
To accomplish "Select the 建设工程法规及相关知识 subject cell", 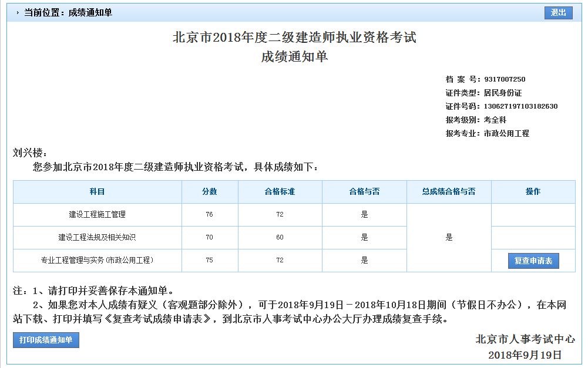I will click(97, 238).
